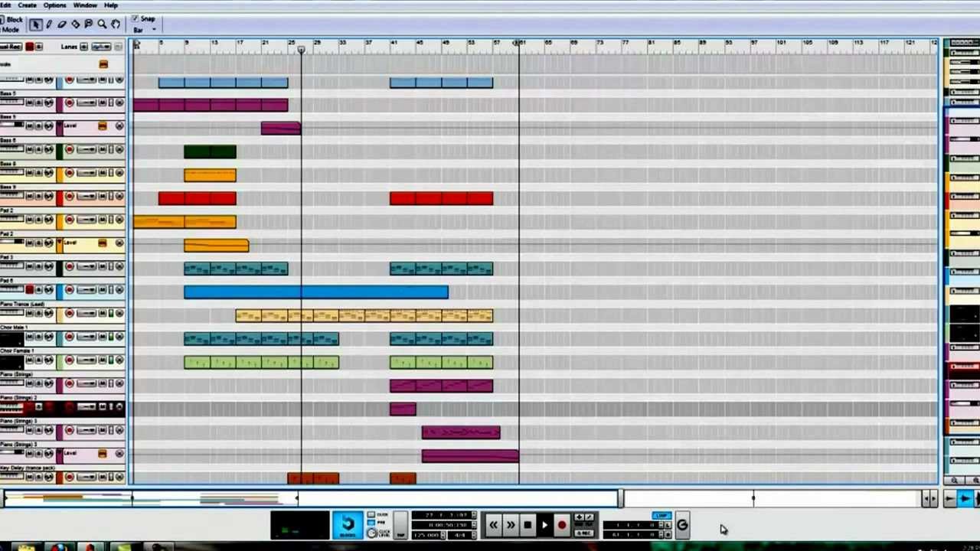Mute the Pad 6 track
This screenshot has width=980, height=551.
(x=30, y=289)
